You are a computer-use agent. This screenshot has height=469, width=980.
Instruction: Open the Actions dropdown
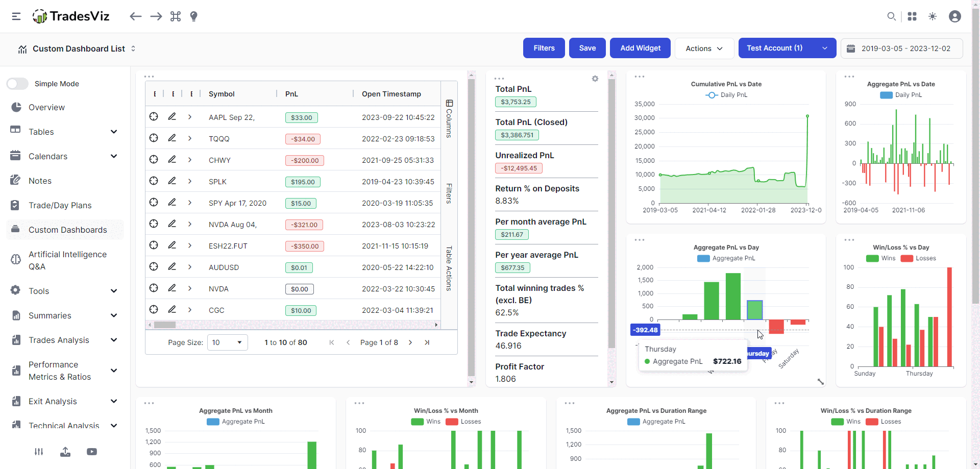704,48
